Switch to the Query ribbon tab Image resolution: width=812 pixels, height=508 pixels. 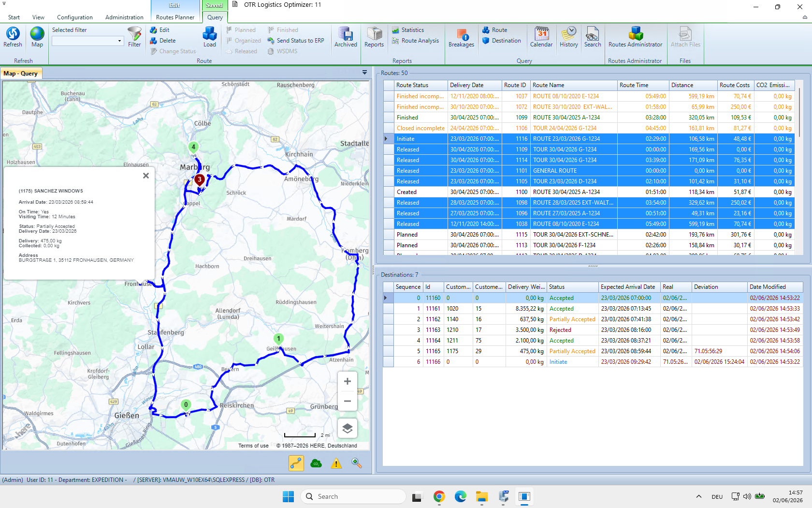tap(215, 17)
